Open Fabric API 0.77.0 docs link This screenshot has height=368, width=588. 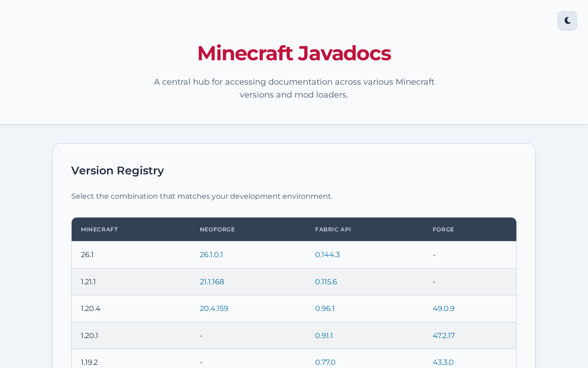tap(325, 362)
